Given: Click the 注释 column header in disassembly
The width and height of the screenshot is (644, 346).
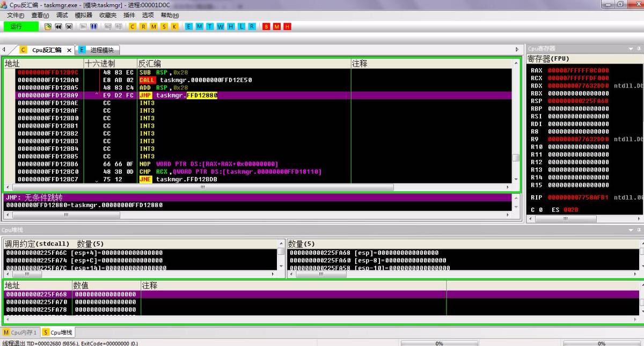Looking at the screenshot, I should [x=431, y=63].
